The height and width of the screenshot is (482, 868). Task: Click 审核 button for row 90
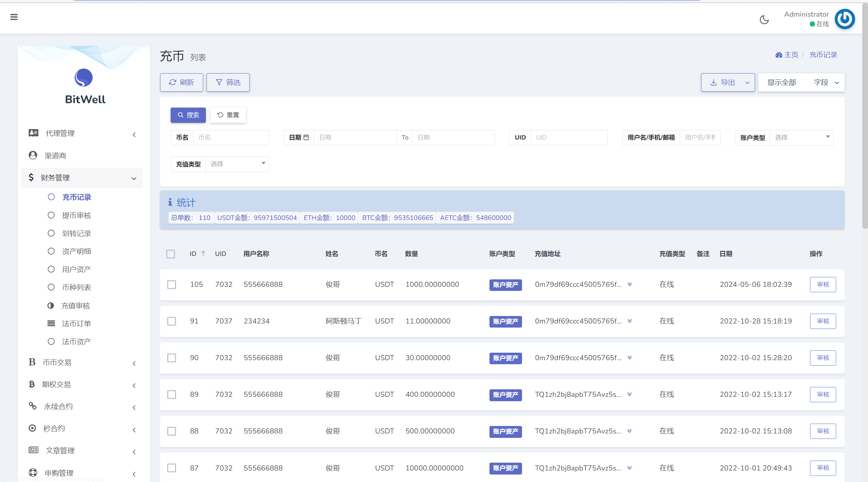pos(823,358)
